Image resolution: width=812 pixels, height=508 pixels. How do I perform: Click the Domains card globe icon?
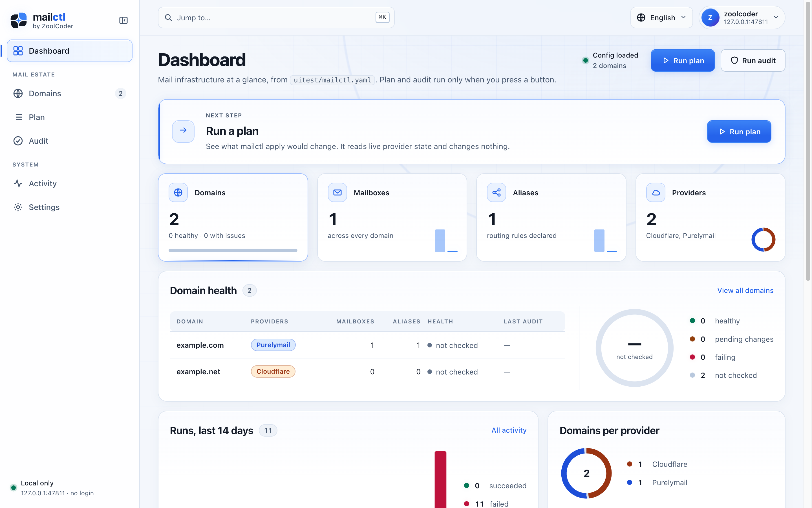click(178, 192)
